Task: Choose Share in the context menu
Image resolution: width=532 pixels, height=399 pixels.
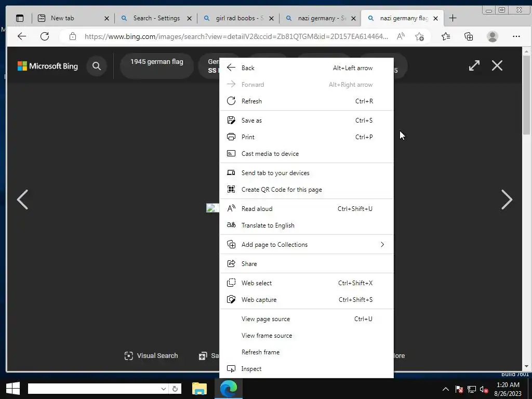Action: [307, 264]
